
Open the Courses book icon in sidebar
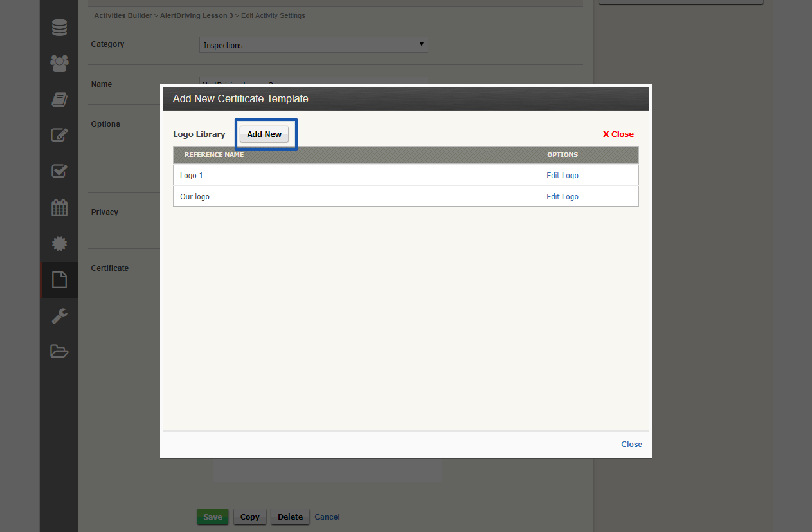click(x=59, y=99)
